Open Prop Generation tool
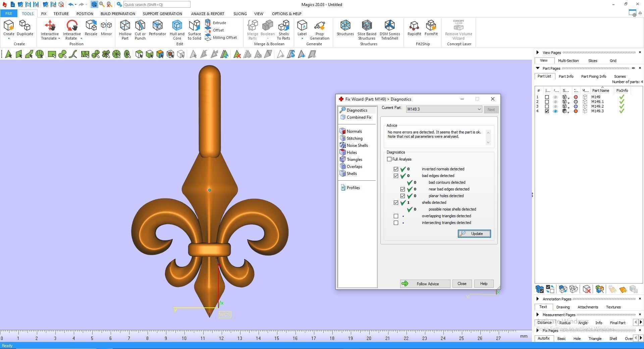Image resolution: width=644 pixels, height=349 pixels. [x=319, y=30]
